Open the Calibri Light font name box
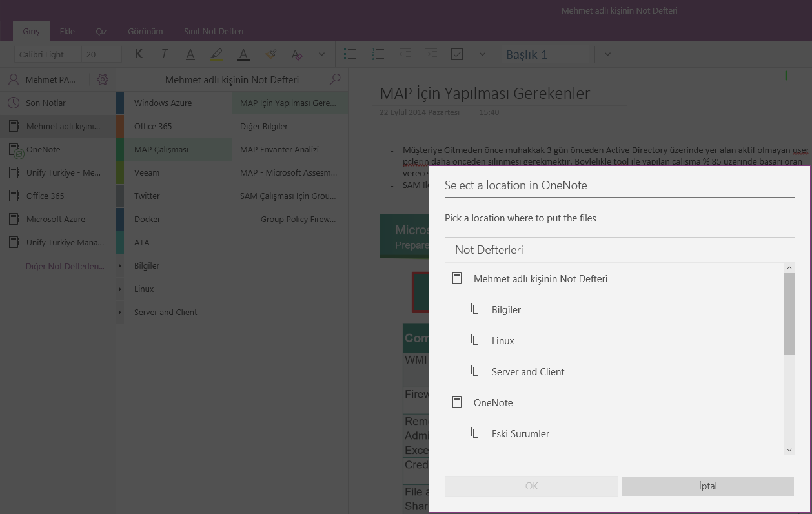This screenshot has height=514, width=812. [x=48, y=54]
